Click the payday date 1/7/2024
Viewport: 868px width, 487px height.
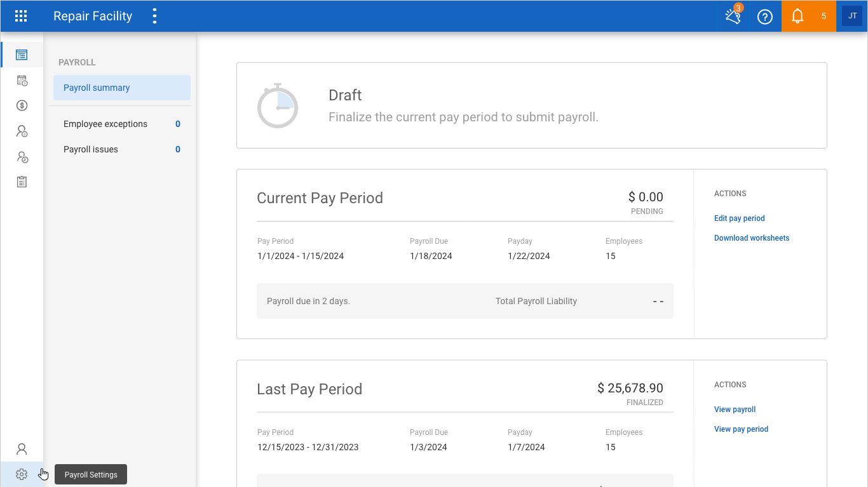pos(526,448)
